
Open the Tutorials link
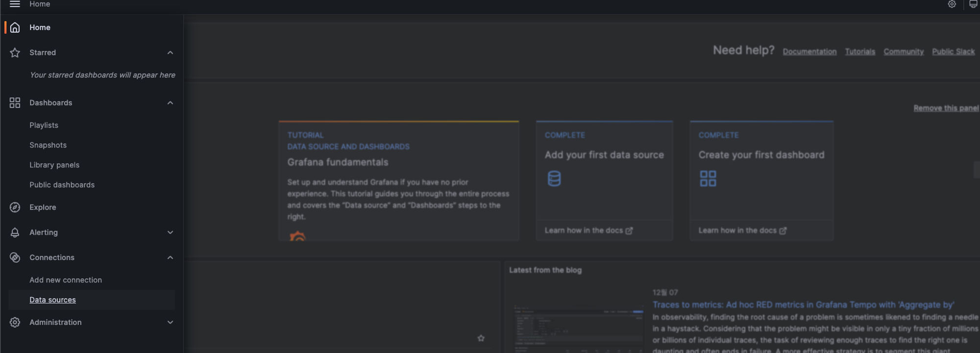point(860,52)
